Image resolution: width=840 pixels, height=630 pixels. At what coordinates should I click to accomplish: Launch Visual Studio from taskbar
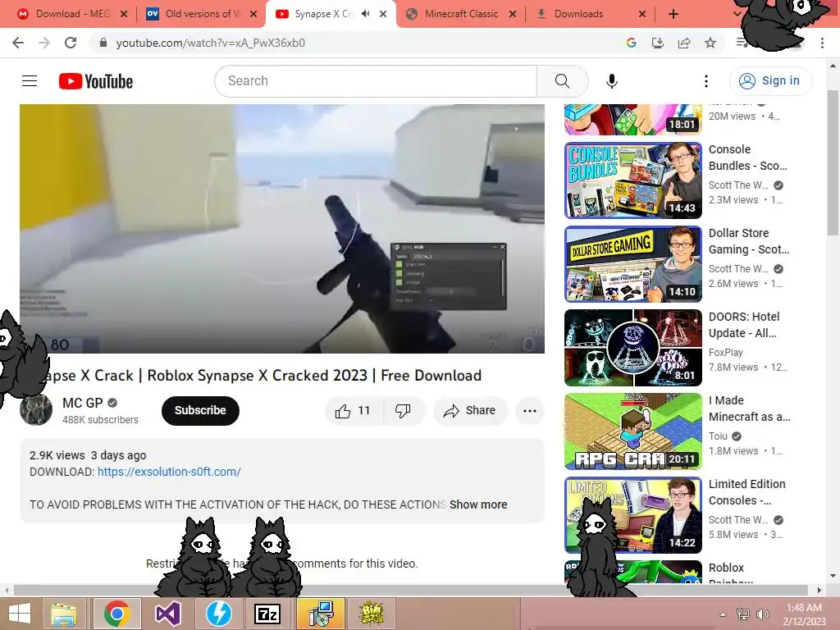167,614
